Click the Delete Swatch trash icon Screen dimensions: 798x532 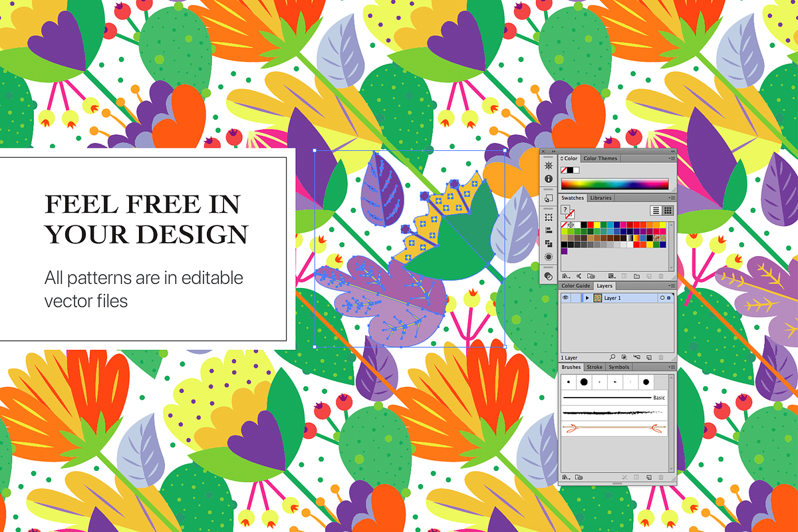tap(660, 276)
